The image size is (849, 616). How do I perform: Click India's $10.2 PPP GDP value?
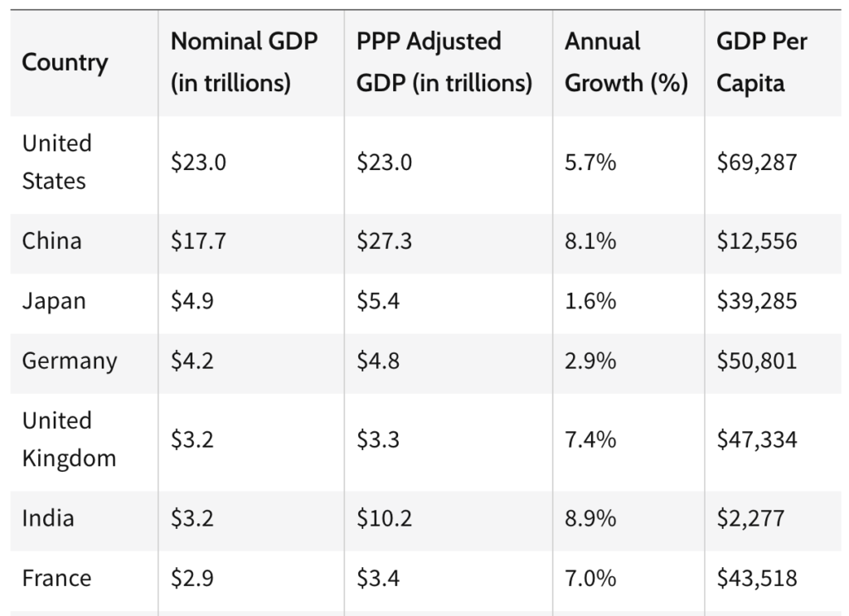384,519
